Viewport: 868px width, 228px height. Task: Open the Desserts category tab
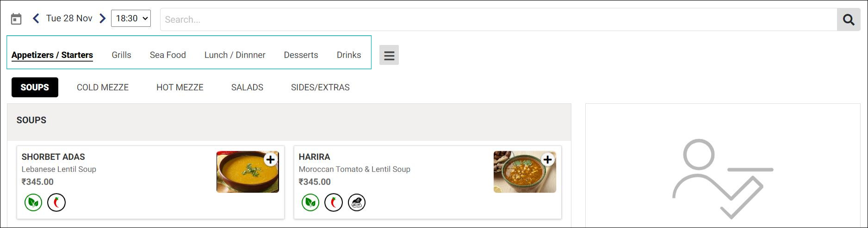[301, 55]
